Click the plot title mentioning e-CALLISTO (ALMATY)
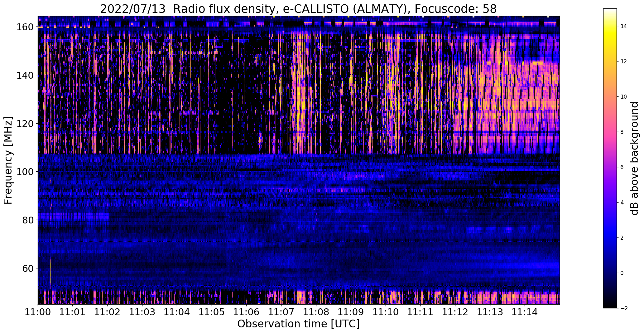Viewport: 644px width, 333px height. click(298, 9)
